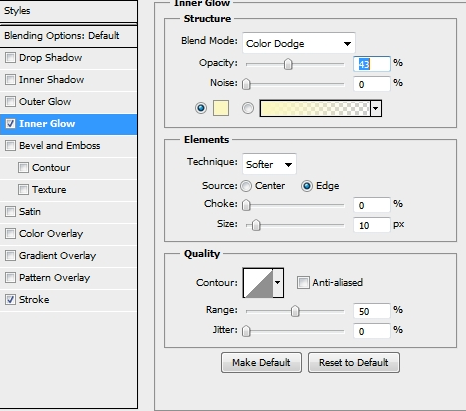This screenshot has height=411, width=466.
Task: Expand the gradient picker dropdown arrow
Action: point(376,108)
